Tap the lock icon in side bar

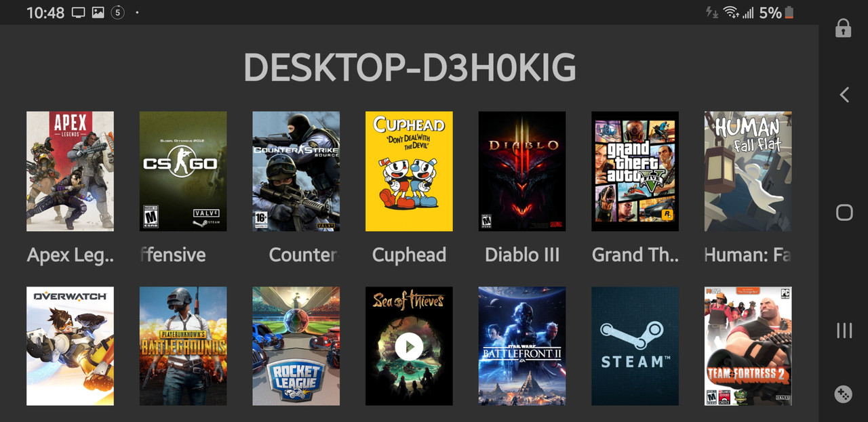click(x=844, y=28)
